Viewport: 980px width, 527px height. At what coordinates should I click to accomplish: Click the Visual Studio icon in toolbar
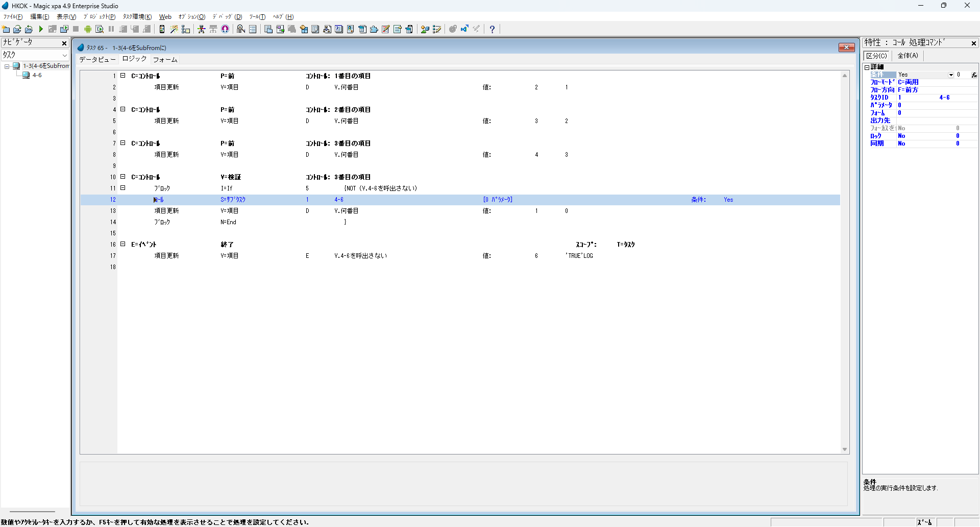[464, 29]
